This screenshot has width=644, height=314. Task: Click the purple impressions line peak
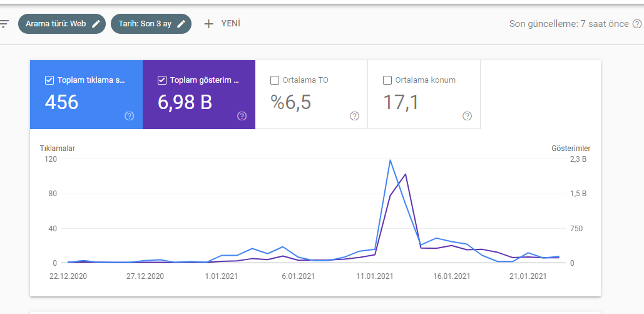[x=406, y=174]
